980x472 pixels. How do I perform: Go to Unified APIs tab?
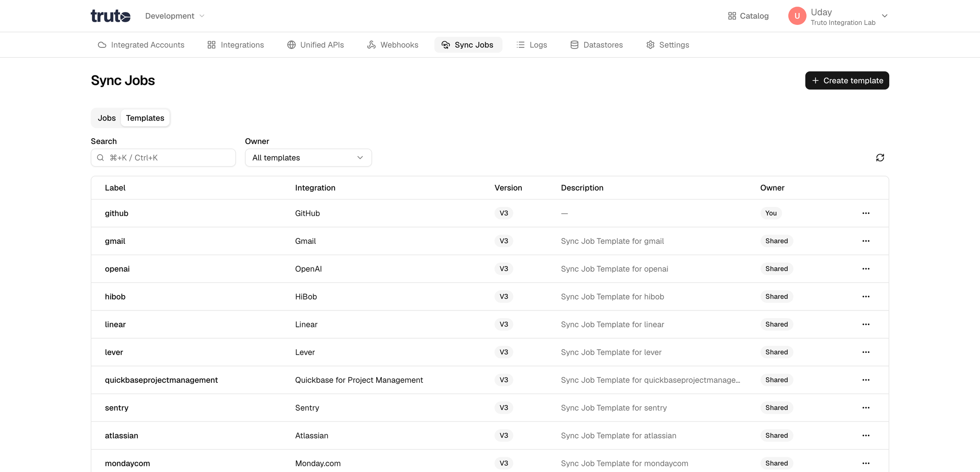(x=315, y=45)
